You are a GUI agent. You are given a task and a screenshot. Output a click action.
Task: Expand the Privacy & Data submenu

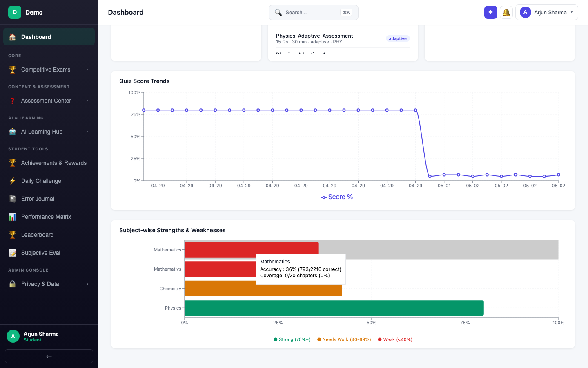tap(87, 284)
